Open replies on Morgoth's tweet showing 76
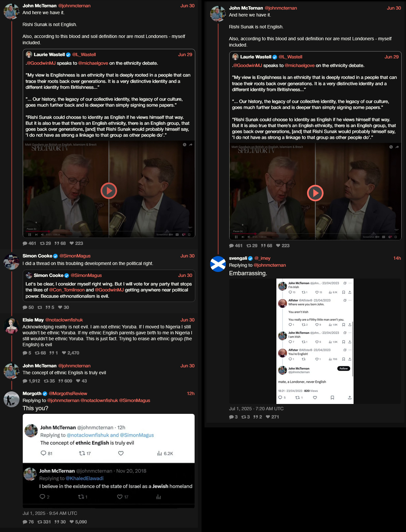This screenshot has height=532, width=406. click(25, 522)
